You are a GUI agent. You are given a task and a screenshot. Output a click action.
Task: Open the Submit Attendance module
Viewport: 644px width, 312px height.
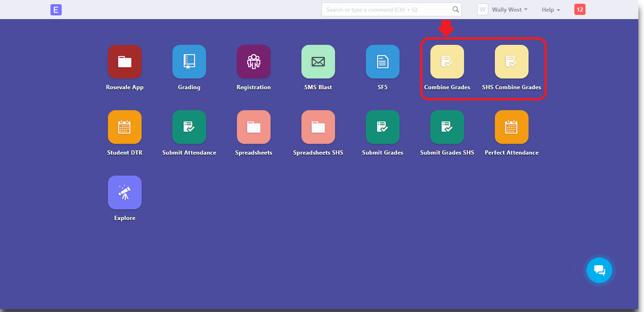[189, 127]
